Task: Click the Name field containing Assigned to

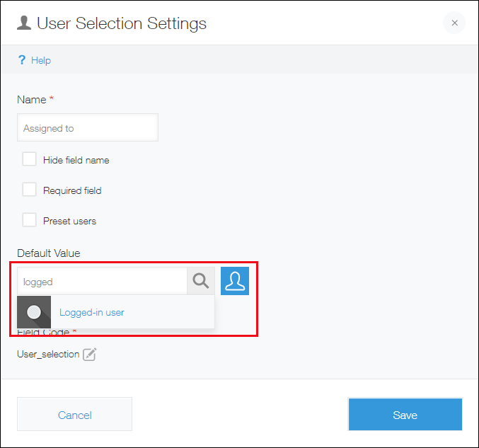Action: 87,128
